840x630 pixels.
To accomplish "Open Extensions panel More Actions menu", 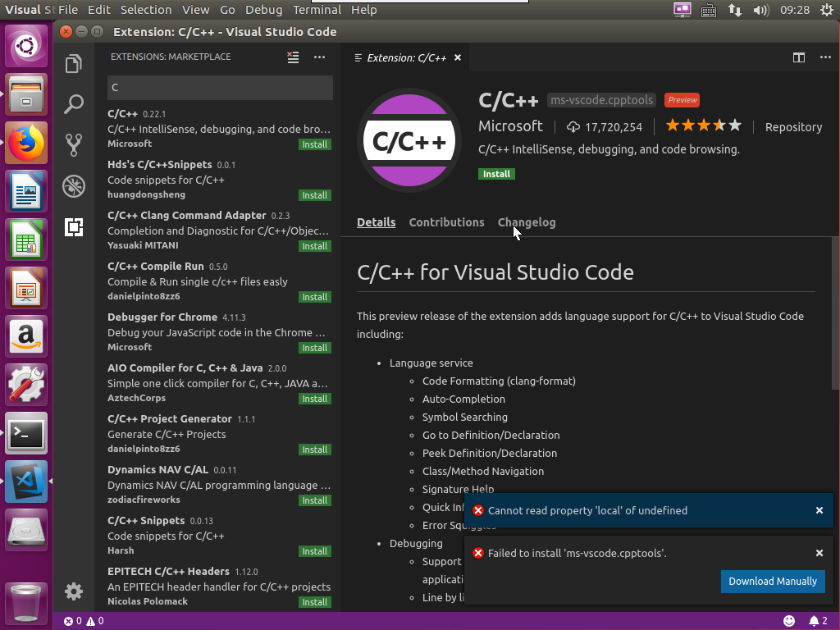I will tap(319, 57).
